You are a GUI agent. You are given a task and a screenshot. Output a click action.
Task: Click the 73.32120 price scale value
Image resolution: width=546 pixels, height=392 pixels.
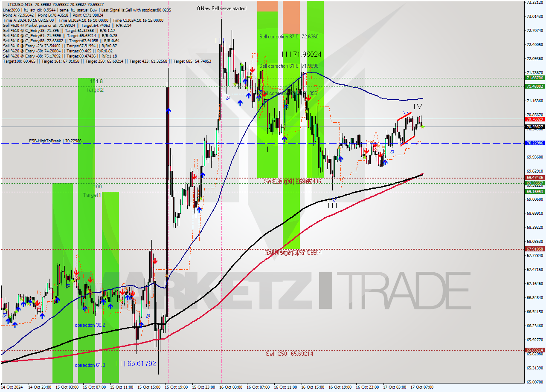[x=534, y=3]
